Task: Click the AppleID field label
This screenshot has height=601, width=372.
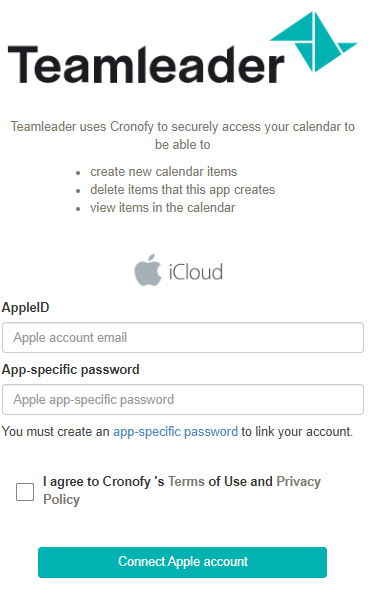Action: click(x=26, y=307)
